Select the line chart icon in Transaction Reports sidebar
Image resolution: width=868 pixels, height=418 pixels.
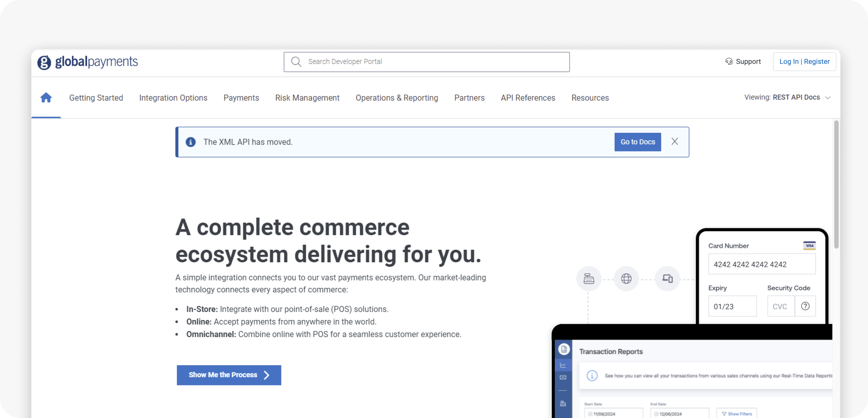pyautogui.click(x=563, y=365)
